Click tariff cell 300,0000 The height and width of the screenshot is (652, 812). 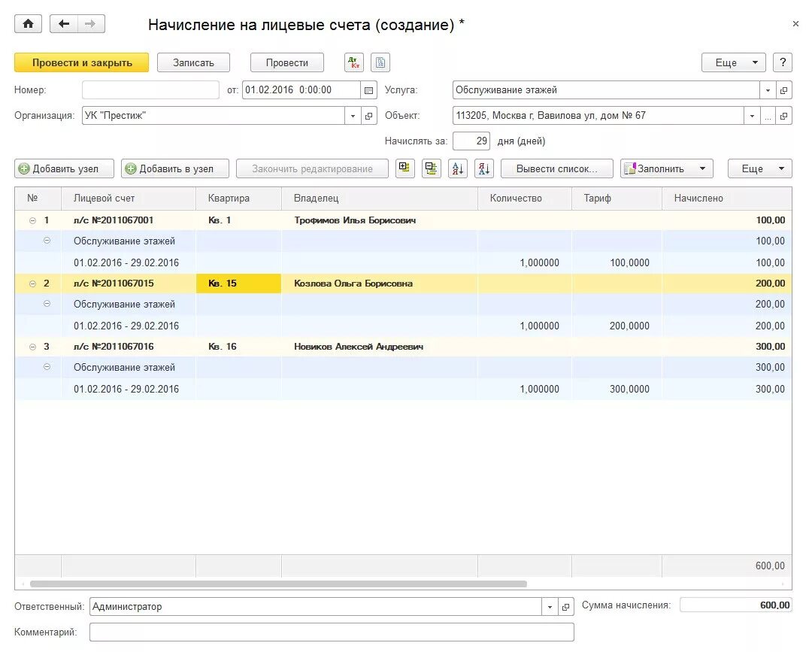pos(617,389)
